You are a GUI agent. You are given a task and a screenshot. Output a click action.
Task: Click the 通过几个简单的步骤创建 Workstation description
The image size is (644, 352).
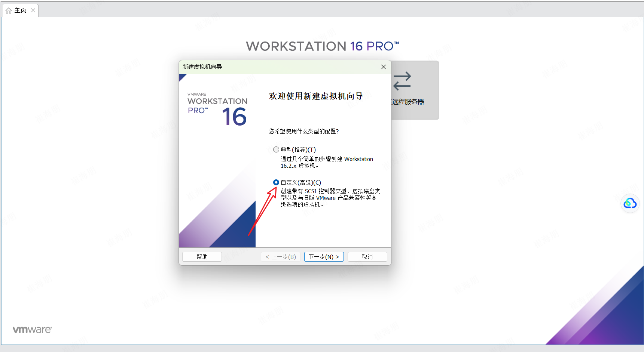pos(327,162)
